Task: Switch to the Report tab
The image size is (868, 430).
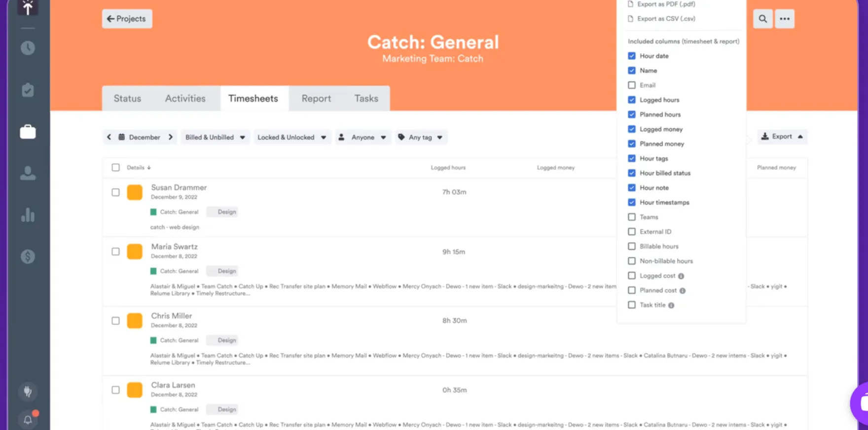Action: coord(316,99)
